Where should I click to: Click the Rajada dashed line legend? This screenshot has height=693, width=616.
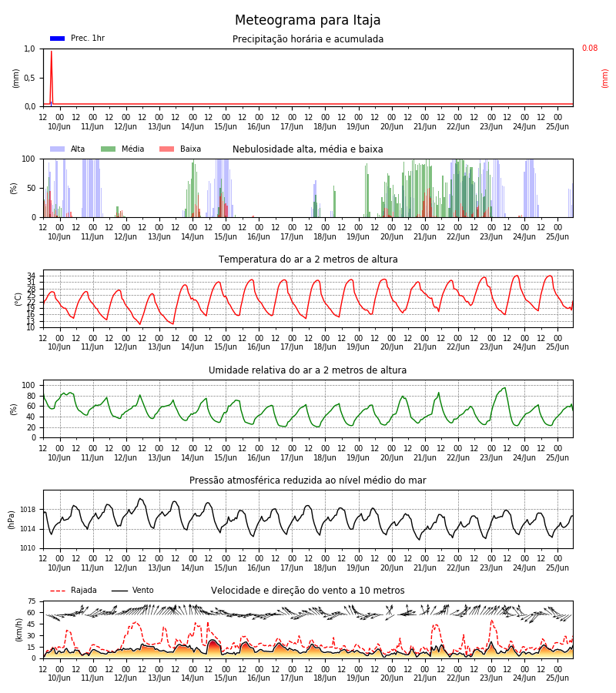tap(58, 591)
